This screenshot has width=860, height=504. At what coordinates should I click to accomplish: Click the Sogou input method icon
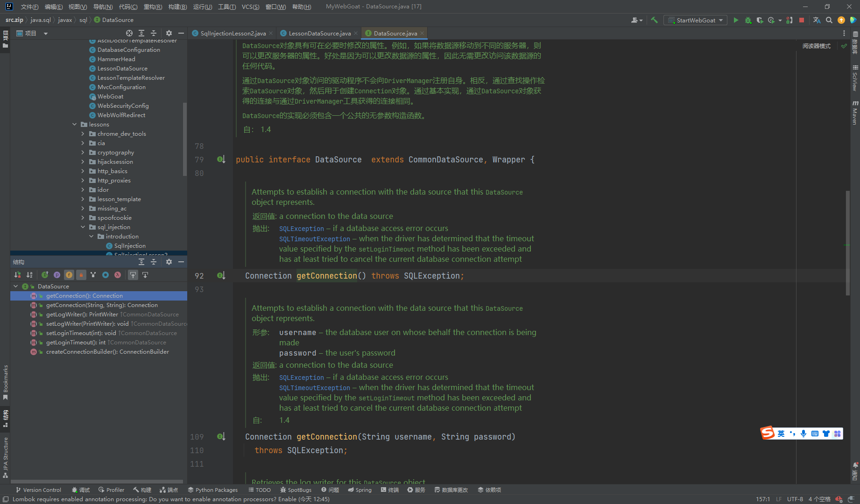click(x=768, y=433)
